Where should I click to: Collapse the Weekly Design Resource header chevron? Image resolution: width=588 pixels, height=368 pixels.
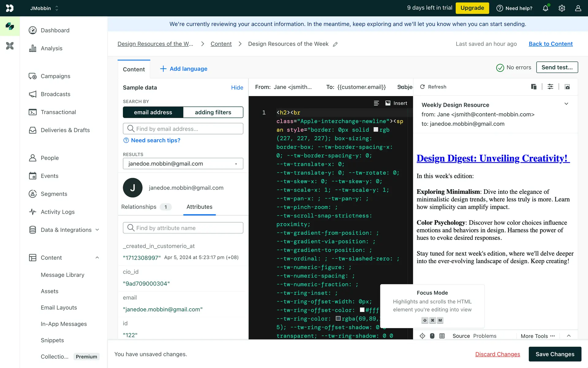(566, 104)
